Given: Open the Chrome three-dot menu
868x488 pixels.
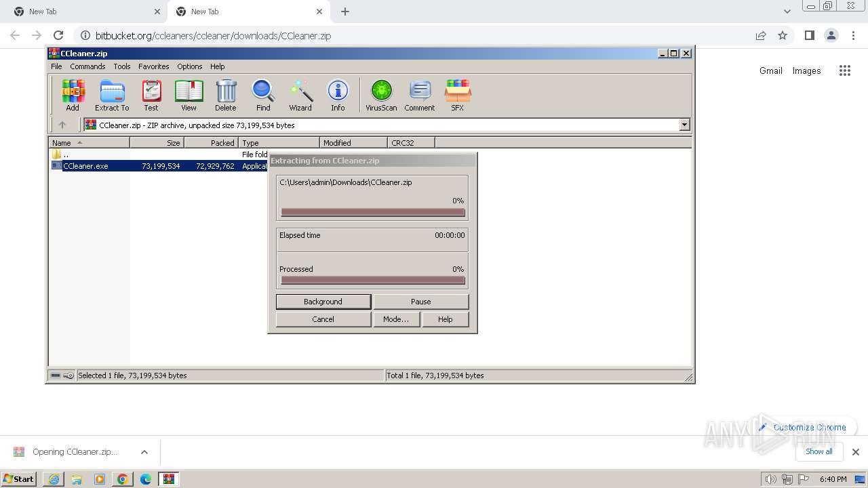Looking at the screenshot, I should (x=852, y=35).
